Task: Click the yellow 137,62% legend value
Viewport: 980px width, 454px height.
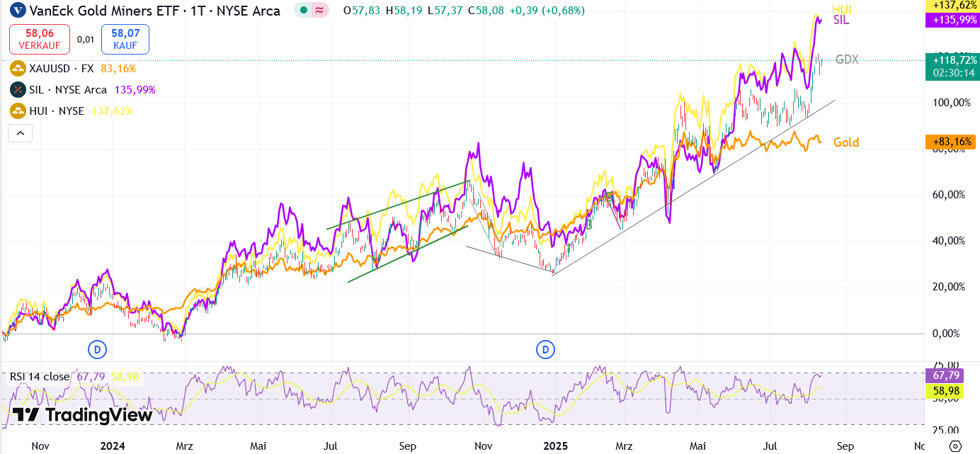Action: pyautogui.click(x=112, y=111)
